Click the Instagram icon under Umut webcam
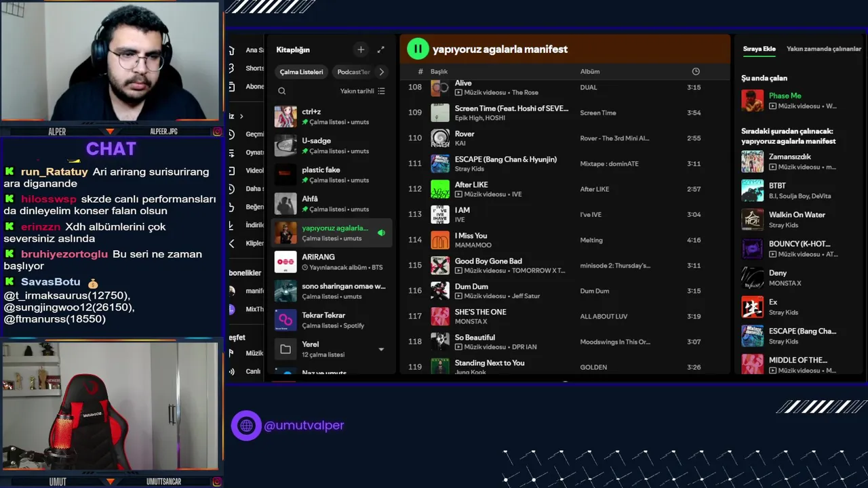Screen dimensions: 868x488 tap(217, 482)
